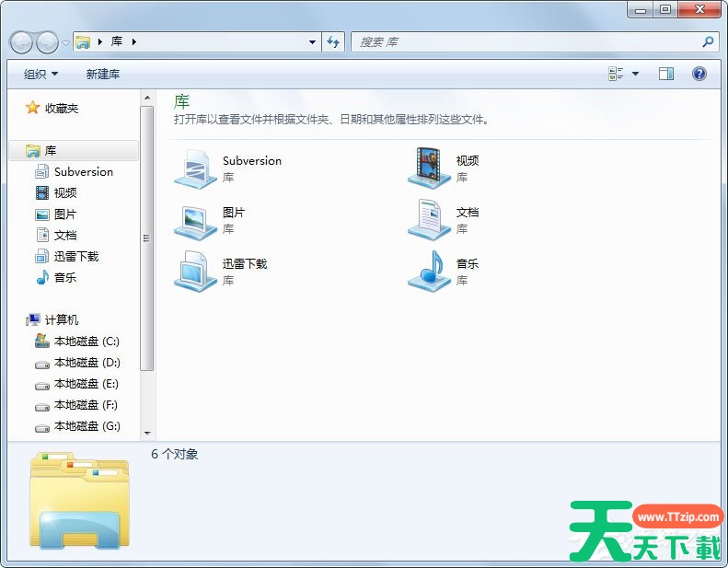Click the 库 segment in the address bar
728x568 pixels.
coord(117,41)
